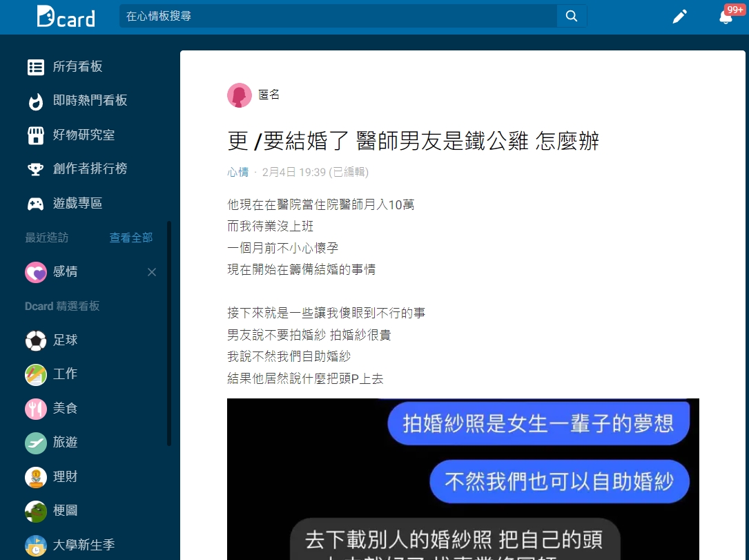The image size is (749, 560).
Task: Open the embedded chat screenshot image
Action: [x=463, y=479]
